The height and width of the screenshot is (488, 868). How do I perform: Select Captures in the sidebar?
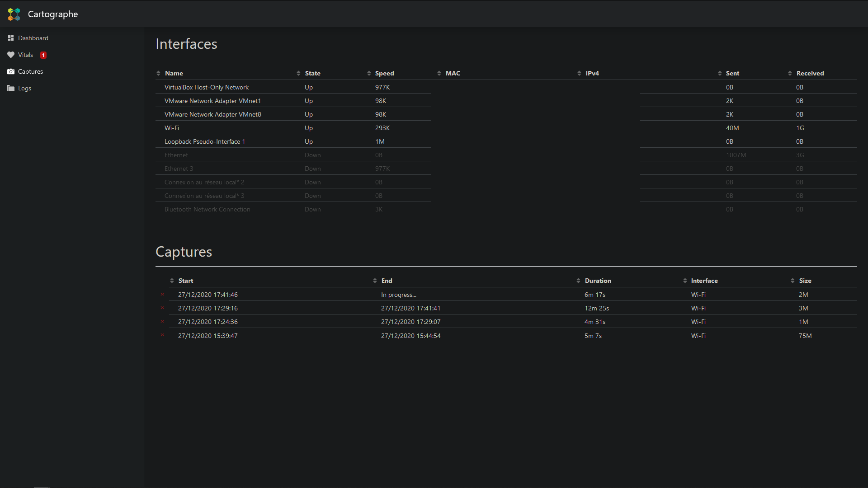[30, 71]
